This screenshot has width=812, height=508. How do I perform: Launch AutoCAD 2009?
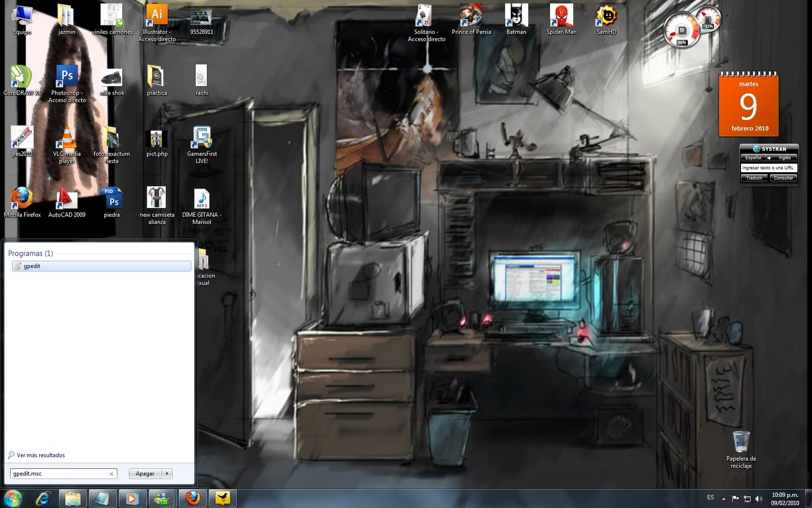coord(66,203)
